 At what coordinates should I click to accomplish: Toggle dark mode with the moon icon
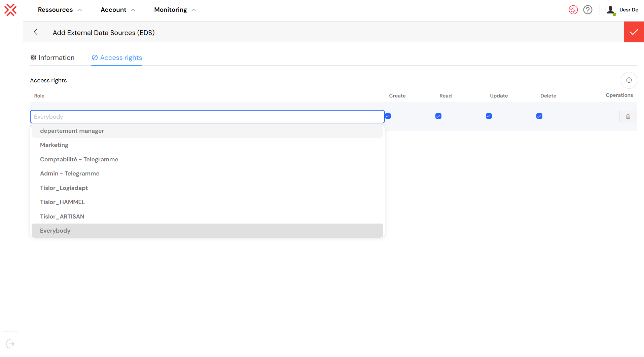click(573, 10)
